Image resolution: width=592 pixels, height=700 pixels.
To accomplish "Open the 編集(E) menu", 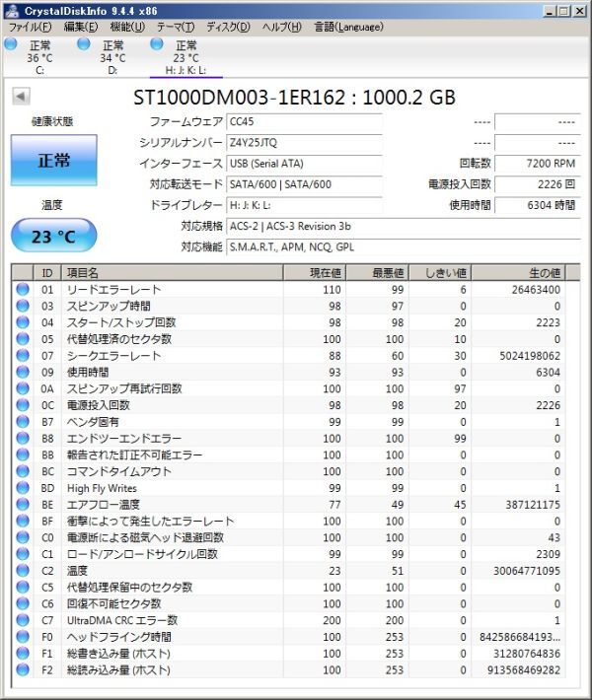I will [81, 27].
